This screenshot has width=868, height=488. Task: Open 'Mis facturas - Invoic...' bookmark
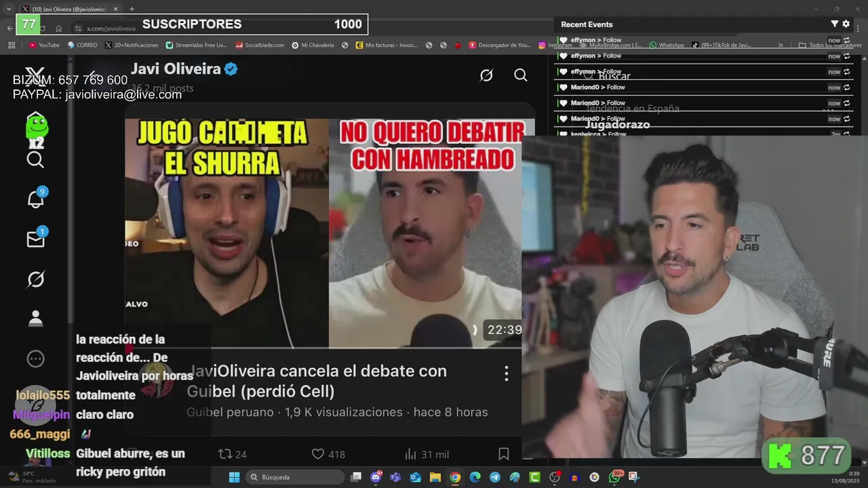click(x=386, y=45)
